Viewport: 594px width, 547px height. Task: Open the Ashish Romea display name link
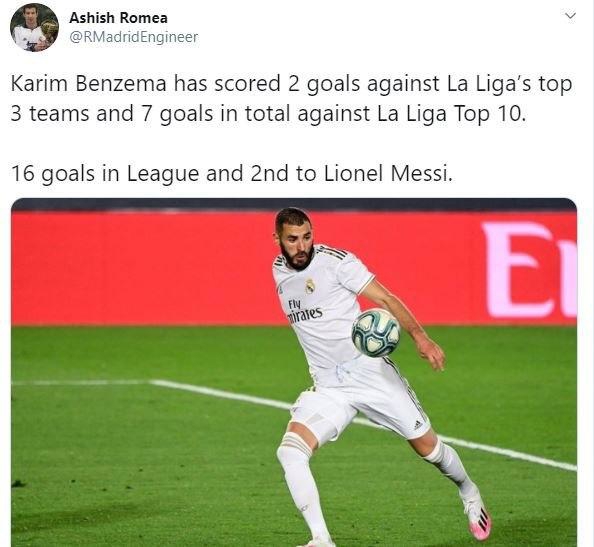pos(118,17)
